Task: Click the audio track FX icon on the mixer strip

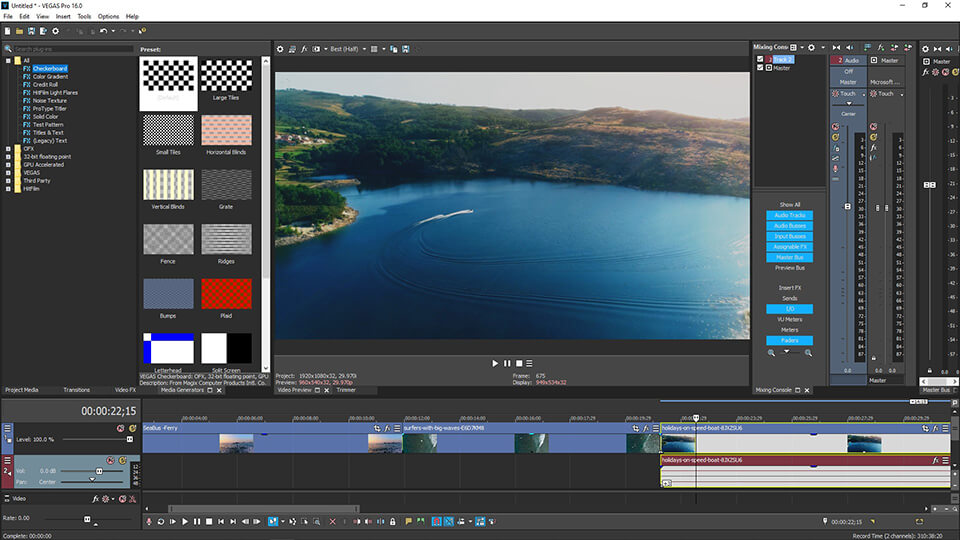Action: (836, 148)
